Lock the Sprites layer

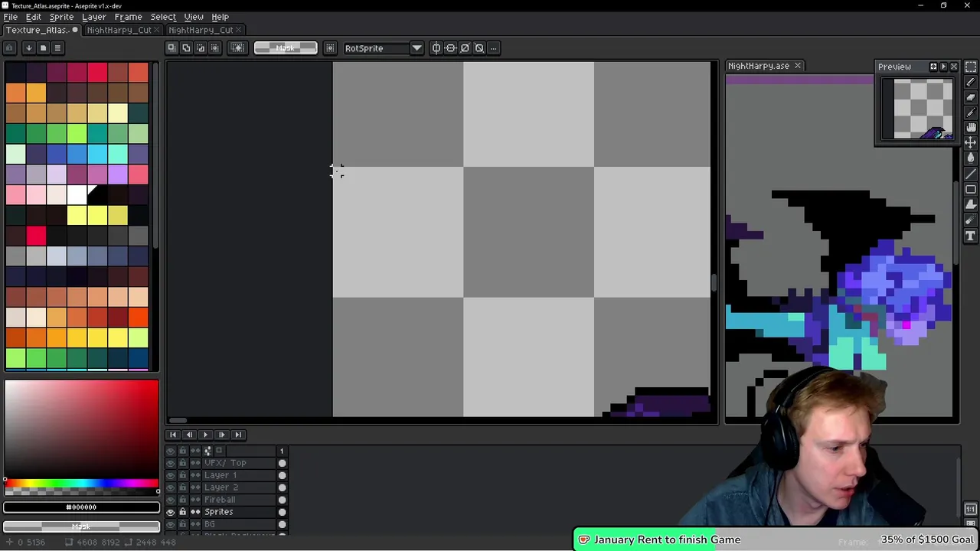[182, 512]
